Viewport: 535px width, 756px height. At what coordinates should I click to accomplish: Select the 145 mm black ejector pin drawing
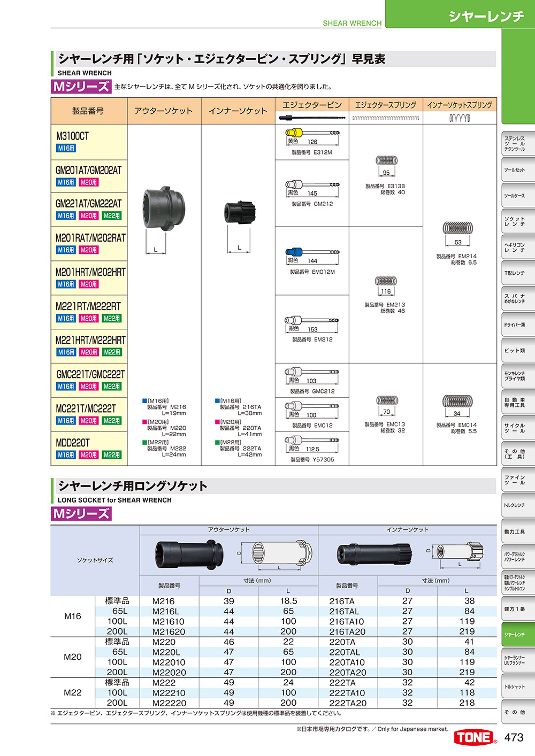(312, 184)
